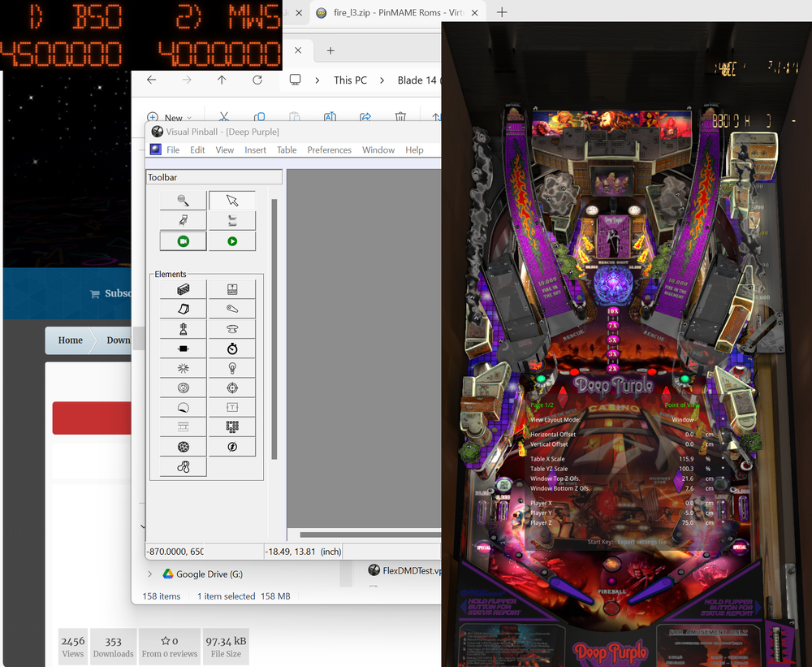Open the Table menu
The height and width of the screenshot is (667, 812).
point(287,149)
